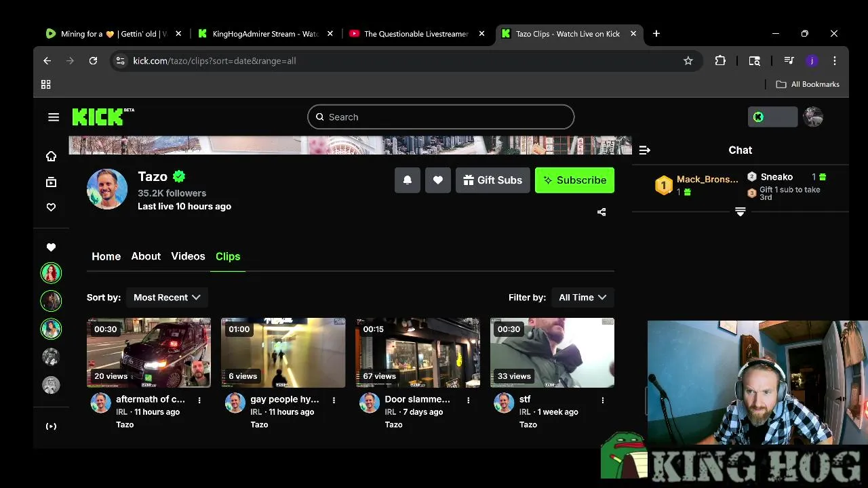
Task: Click 'Gift 1 sub to take 3rd' text
Action: tap(790, 193)
